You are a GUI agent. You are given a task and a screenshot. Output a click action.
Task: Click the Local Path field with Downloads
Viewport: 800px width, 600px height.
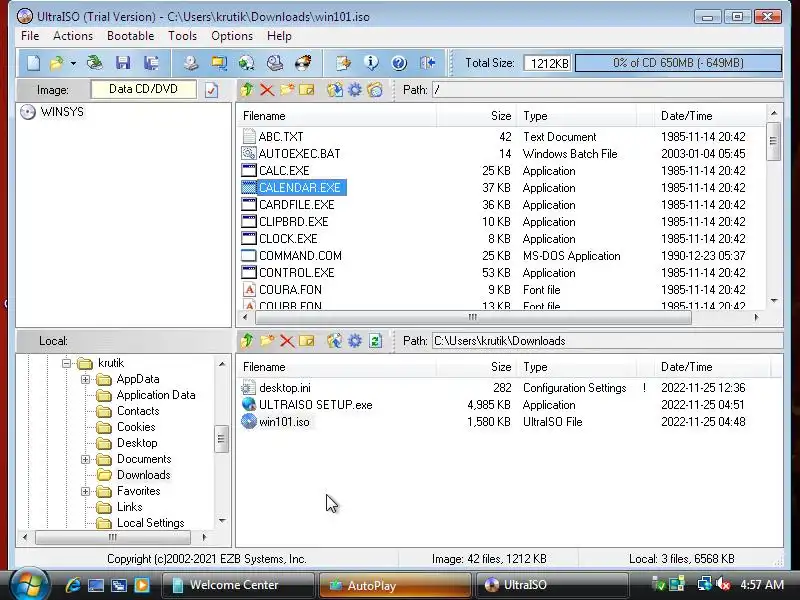[x=607, y=341]
